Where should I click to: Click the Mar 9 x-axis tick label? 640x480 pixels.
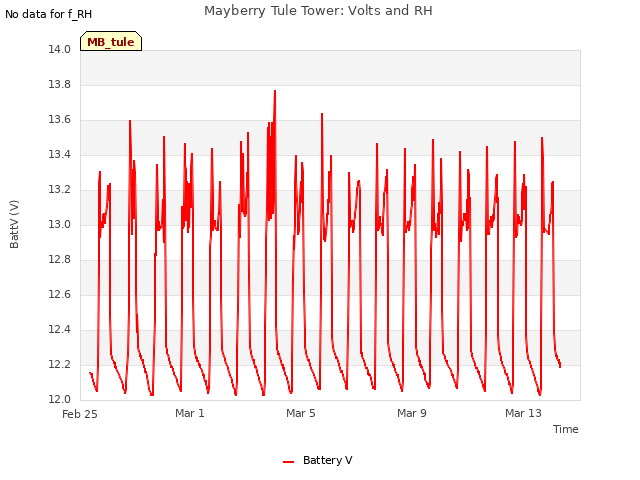[x=412, y=413]
